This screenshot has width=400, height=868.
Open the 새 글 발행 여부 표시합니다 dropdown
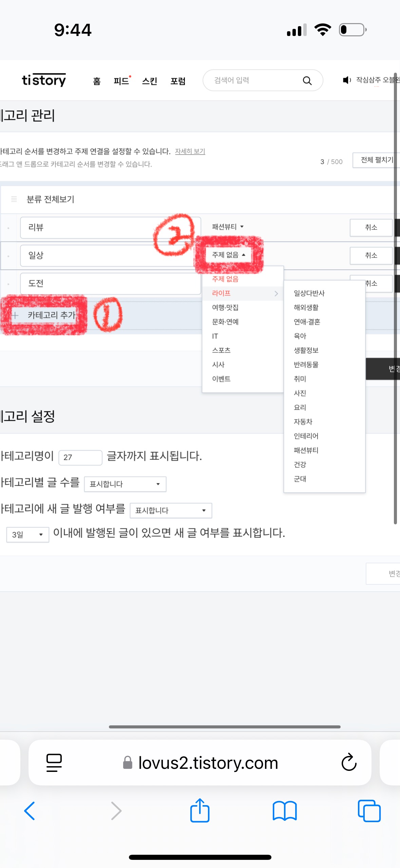[x=171, y=510]
